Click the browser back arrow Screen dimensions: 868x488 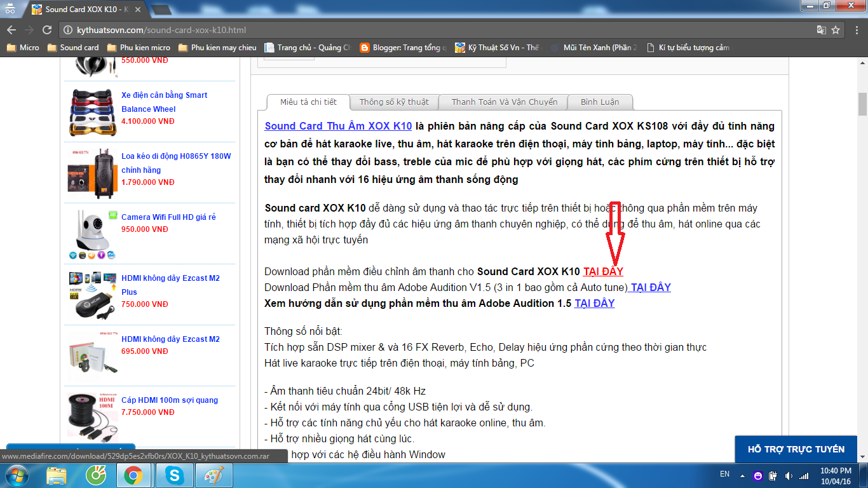tap(11, 30)
